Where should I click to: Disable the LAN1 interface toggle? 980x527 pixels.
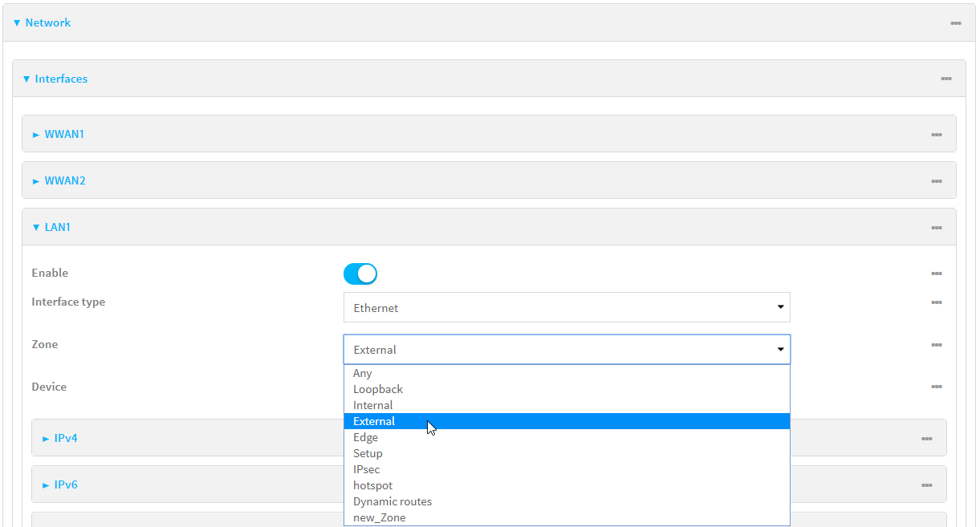pyautogui.click(x=360, y=274)
